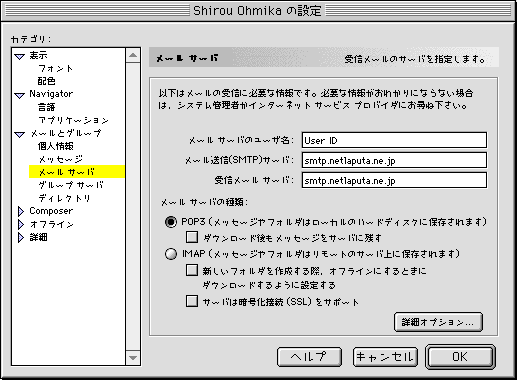Toggle the SSL encrypted connection checkbox
Image resolution: width=517 pixels, height=380 pixels.
pos(192,301)
